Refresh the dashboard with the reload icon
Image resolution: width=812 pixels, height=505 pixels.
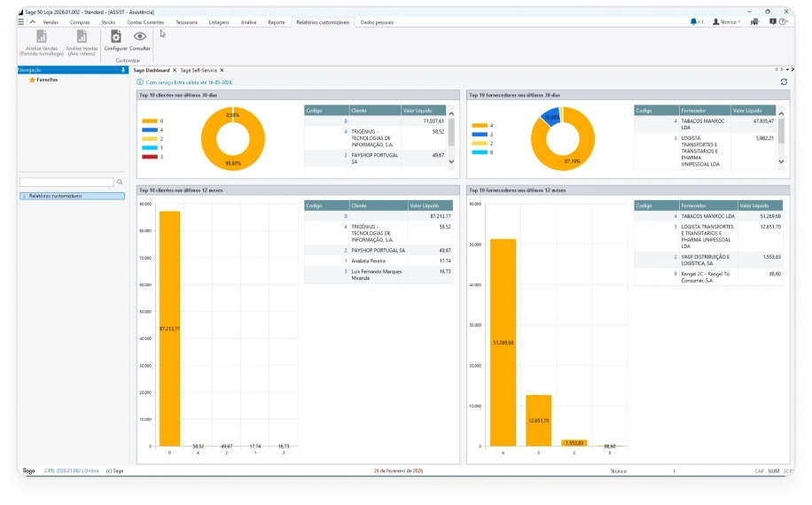tap(784, 82)
